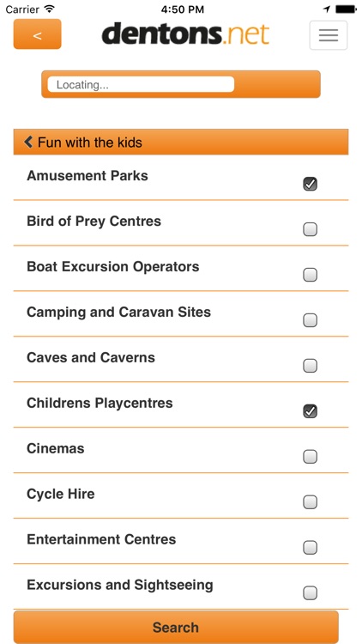This screenshot has width=362, height=644.
Task: Check the Cinemas checkbox
Action: coord(310,456)
